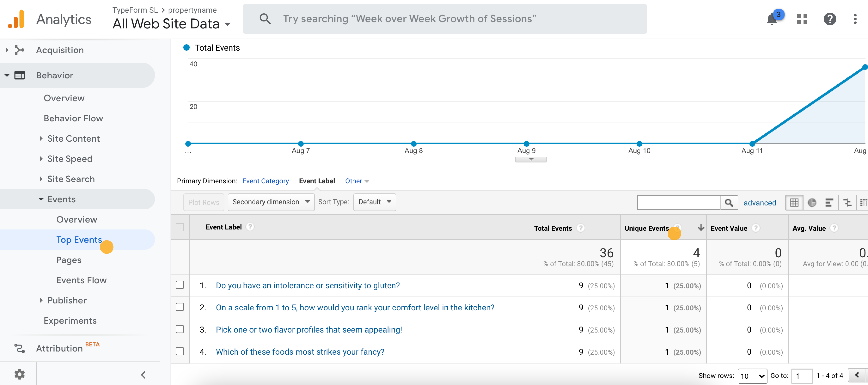This screenshot has height=385, width=868.
Task: Open the All Web Site Data view selector
Action: tap(171, 24)
